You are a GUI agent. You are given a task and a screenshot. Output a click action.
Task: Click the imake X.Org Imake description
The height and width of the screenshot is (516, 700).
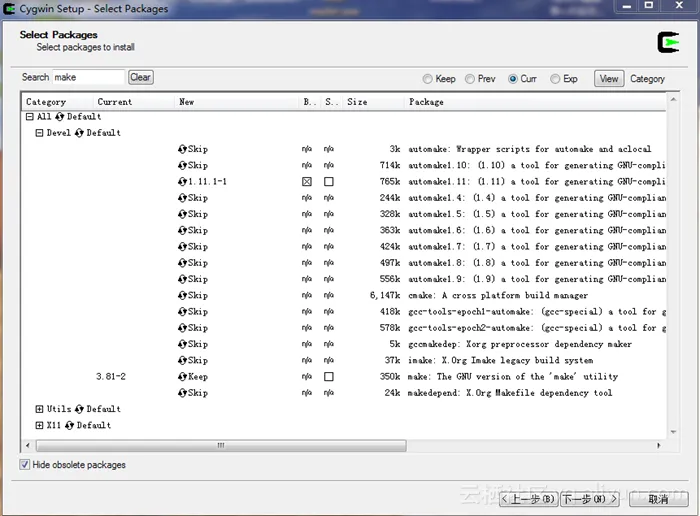[500, 360]
